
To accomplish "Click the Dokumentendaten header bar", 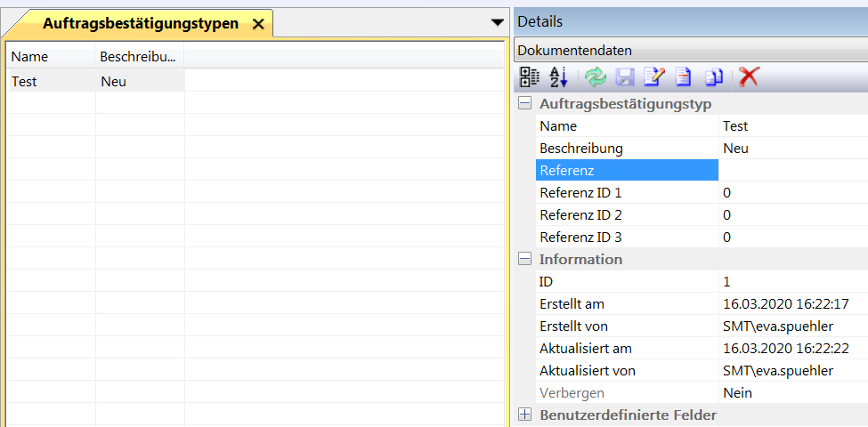I will [x=690, y=51].
